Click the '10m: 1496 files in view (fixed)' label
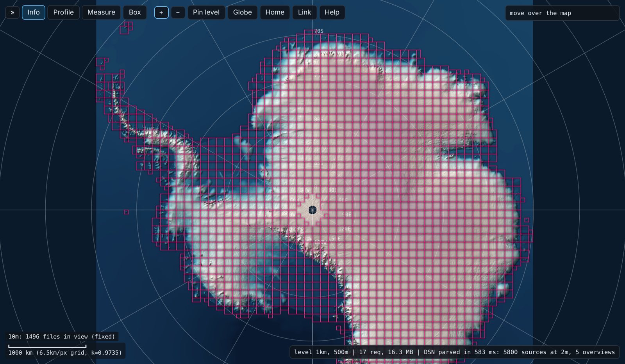Image resolution: width=625 pixels, height=364 pixels. (x=62, y=336)
